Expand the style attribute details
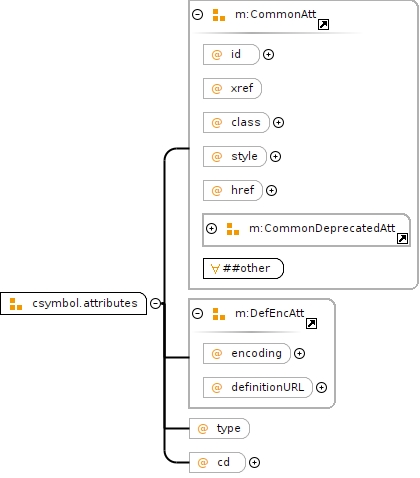Screen dimensions: 420x478 coord(275,156)
